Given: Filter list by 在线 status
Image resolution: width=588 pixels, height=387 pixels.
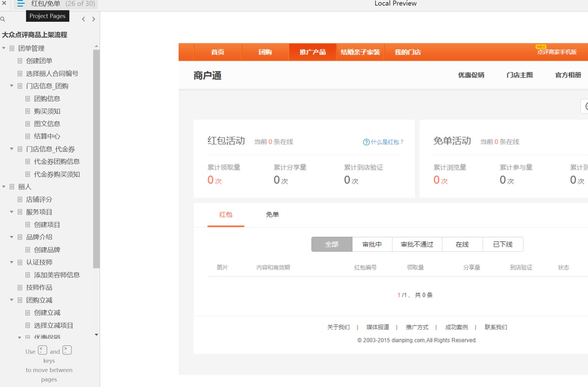Looking at the screenshot, I should 462,244.
